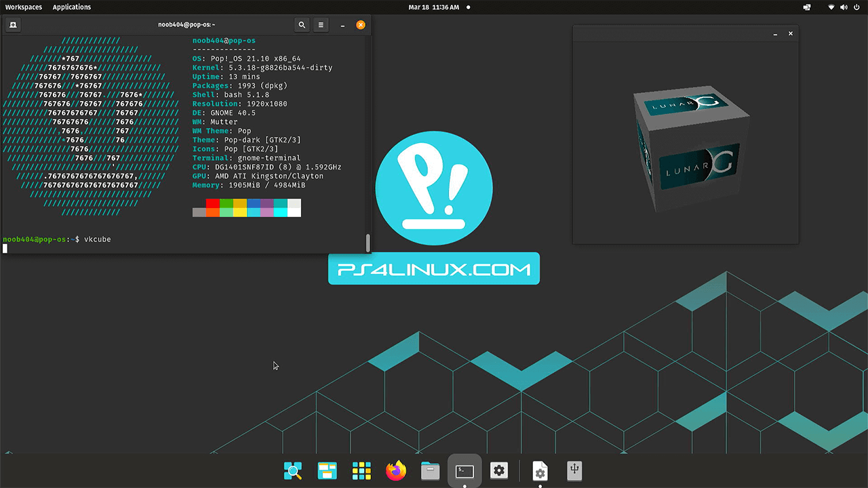Open the Files manager from dock
The height and width of the screenshot is (488, 868).
point(430,470)
